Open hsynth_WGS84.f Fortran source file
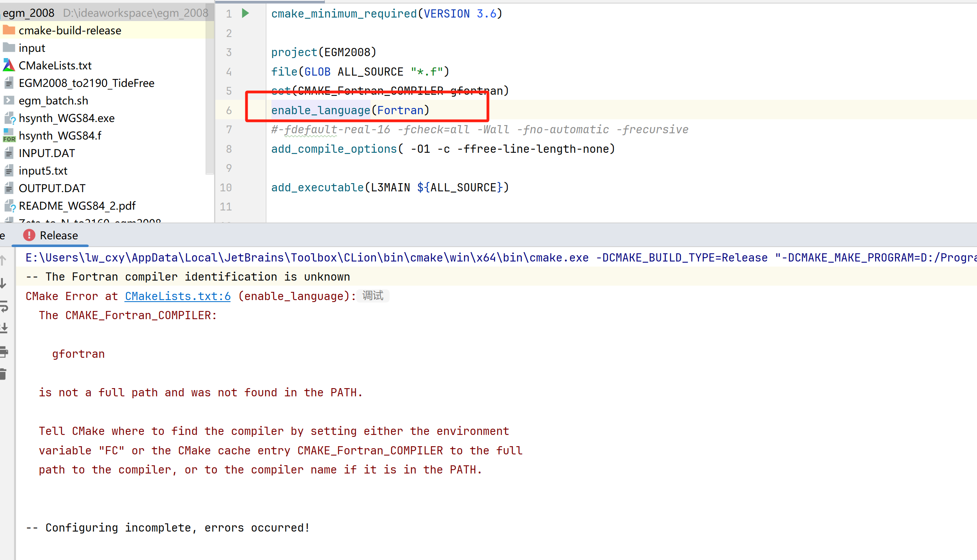The height and width of the screenshot is (560, 977). [x=60, y=136]
